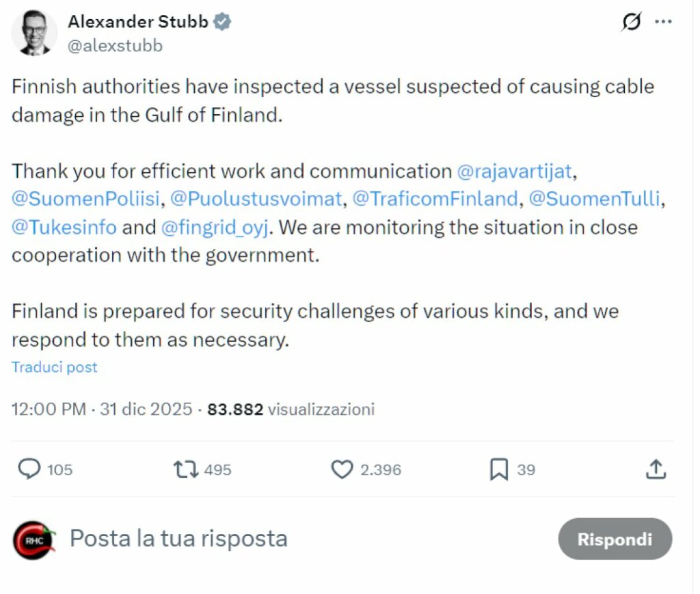The image size is (700, 594).
Task: Click the Grok slashed-circle icon
Action: 632,22
